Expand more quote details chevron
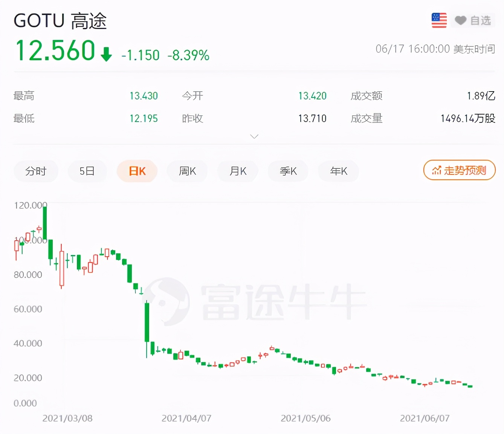 point(254,136)
